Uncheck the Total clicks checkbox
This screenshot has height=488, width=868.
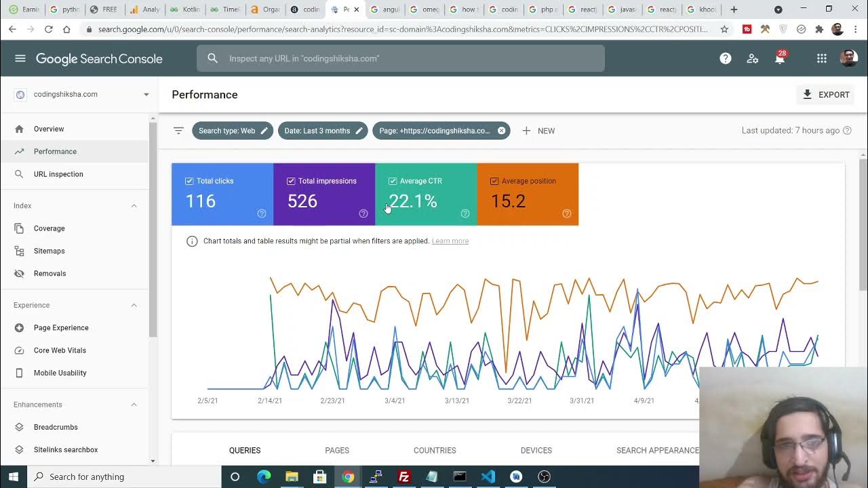click(189, 181)
